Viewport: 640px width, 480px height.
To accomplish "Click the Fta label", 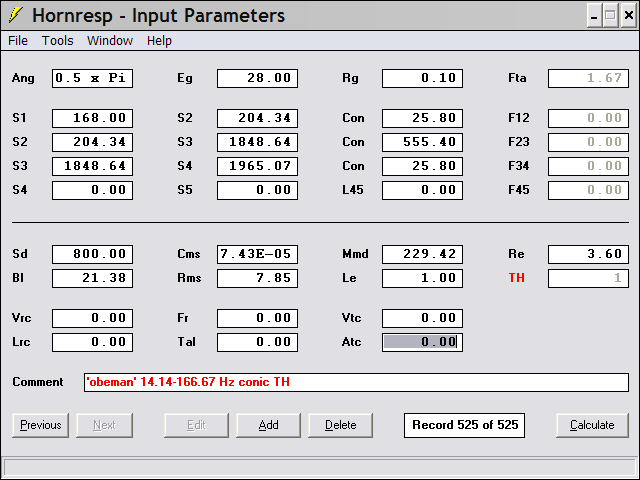I will click(517, 78).
